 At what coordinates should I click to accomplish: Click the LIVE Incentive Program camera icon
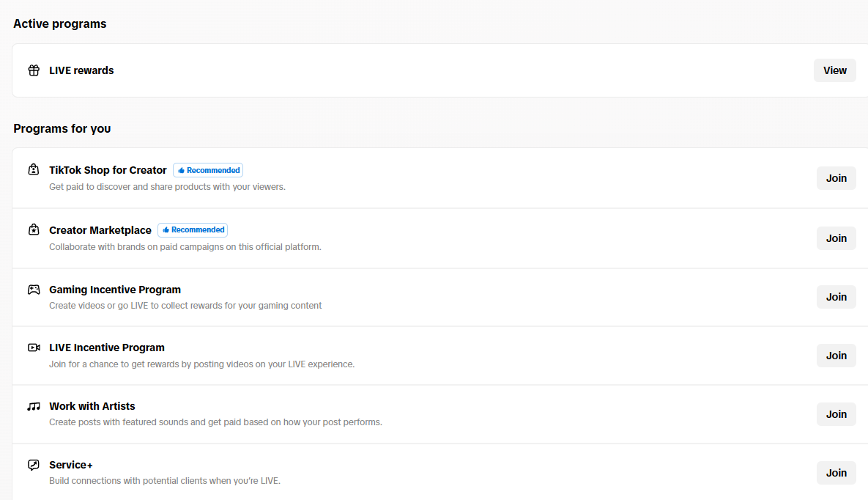point(34,348)
